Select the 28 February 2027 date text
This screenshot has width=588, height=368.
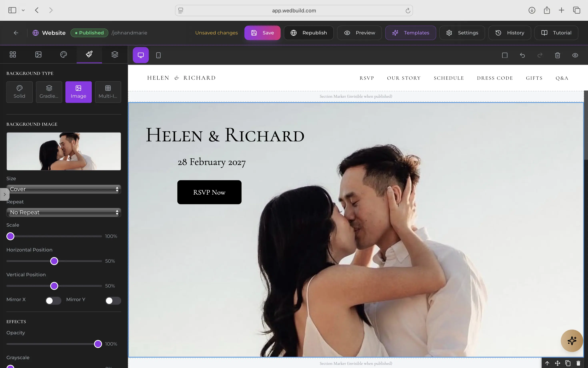point(211,162)
